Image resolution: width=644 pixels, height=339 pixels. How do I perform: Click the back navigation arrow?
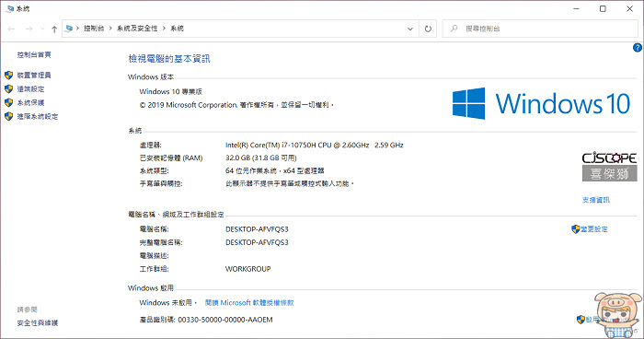click(x=11, y=29)
